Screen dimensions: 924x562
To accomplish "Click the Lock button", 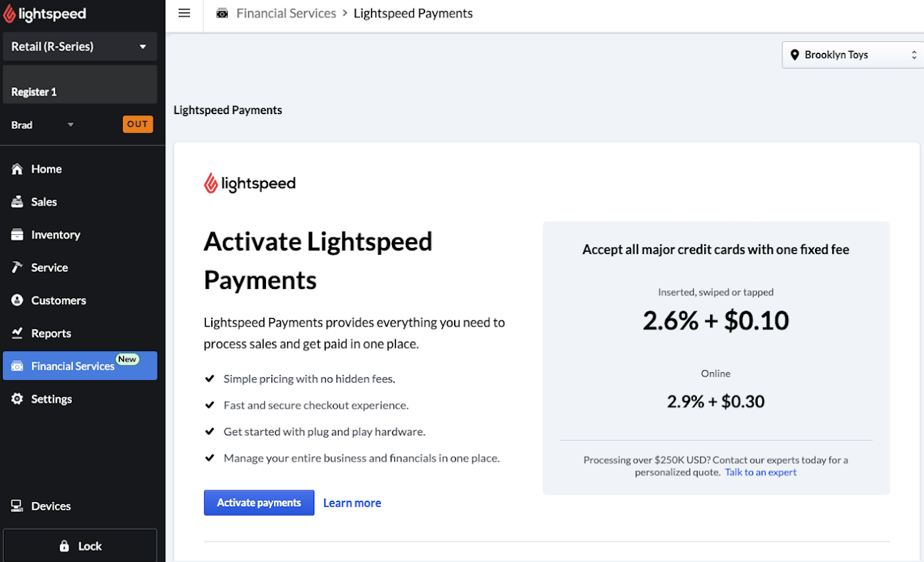I will pos(80,546).
